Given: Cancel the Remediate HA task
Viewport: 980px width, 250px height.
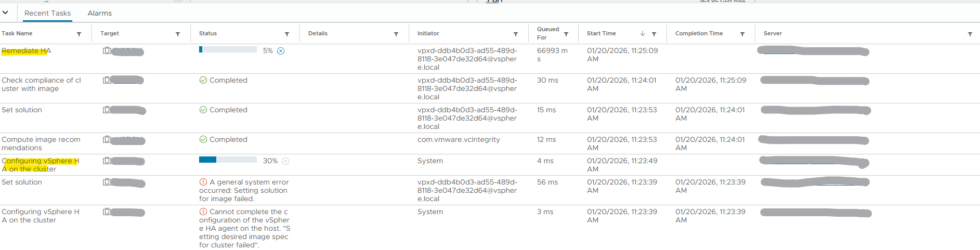Looking at the screenshot, I should 281,51.
